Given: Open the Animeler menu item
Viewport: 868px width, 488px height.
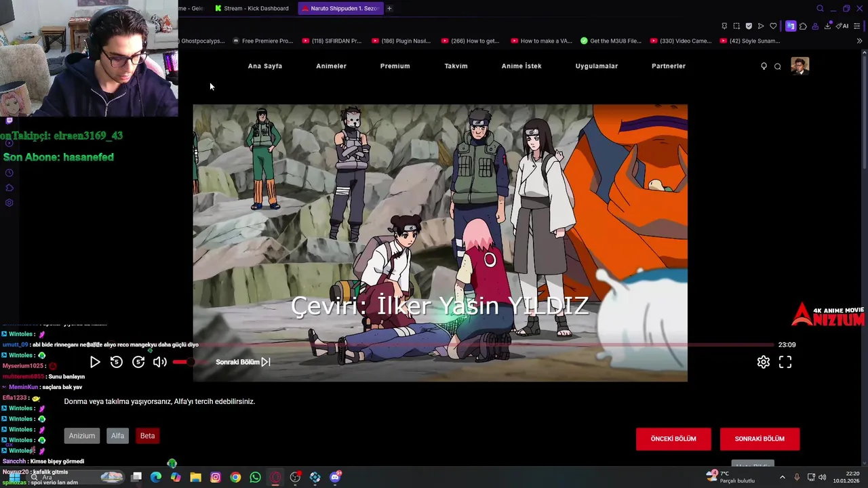Looking at the screenshot, I should pyautogui.click(x=331, y=66).
